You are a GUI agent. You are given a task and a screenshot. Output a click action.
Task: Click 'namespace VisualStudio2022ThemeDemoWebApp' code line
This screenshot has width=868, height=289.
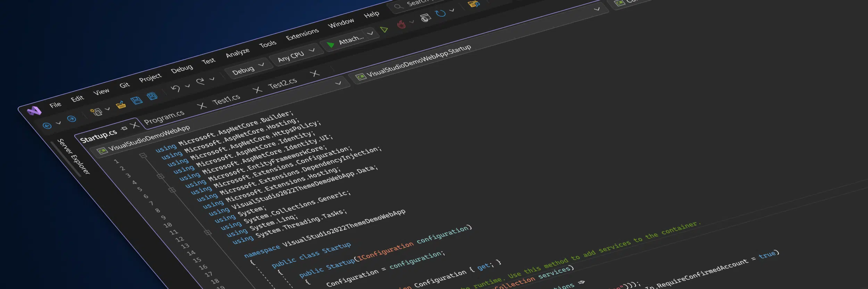(325, 233)
